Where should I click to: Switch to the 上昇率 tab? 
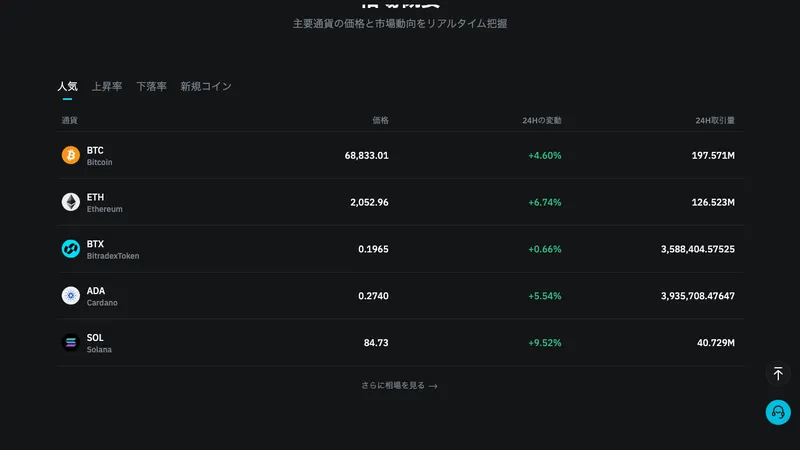click(107, 87)
